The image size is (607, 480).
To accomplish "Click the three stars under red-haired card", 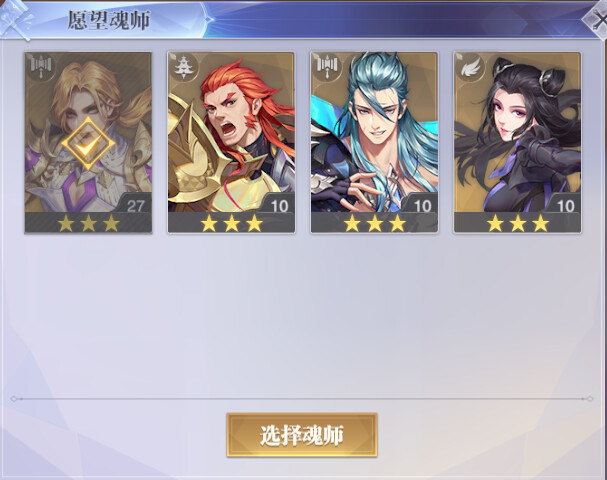I will [231, 223].
